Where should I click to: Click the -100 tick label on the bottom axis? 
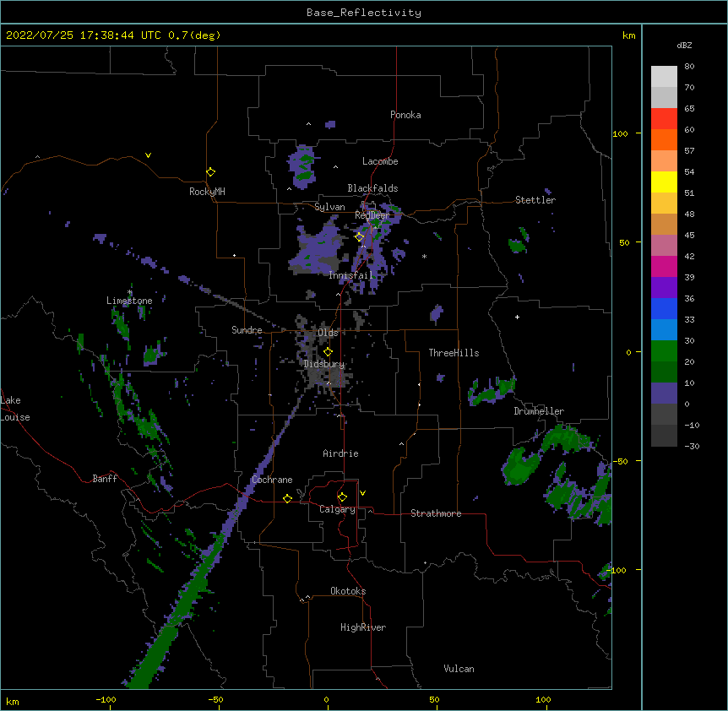pos(106,699)
